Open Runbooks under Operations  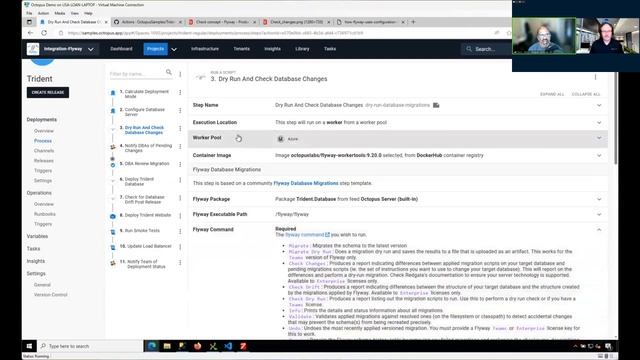(44, 214)
